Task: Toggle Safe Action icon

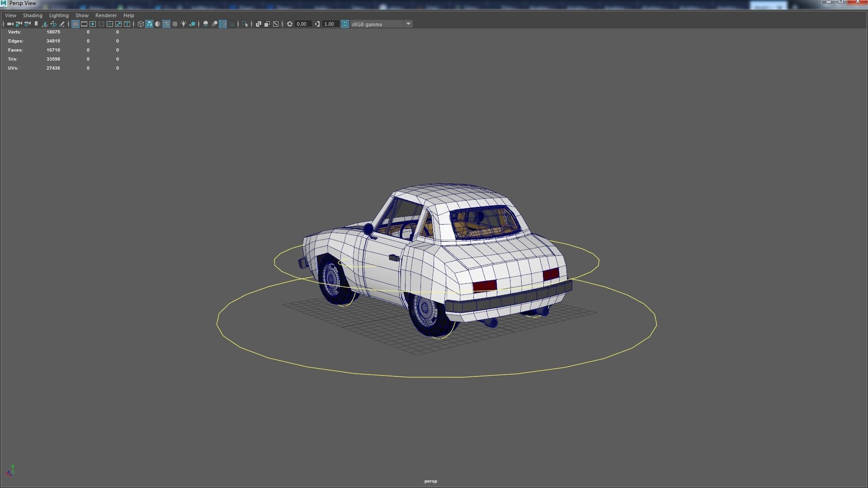Action: [118, 24]
